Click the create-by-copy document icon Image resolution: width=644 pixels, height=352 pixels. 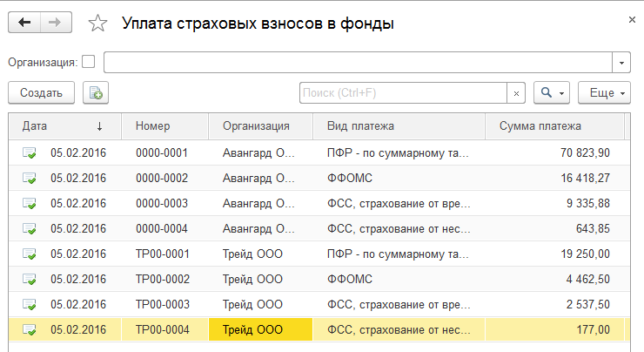[x=96, y=92]
